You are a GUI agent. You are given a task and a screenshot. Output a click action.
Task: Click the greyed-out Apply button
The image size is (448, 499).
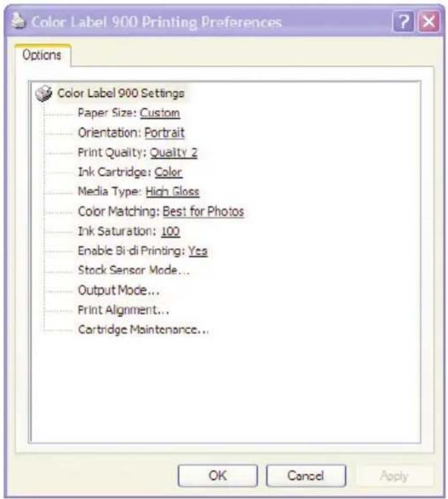pyautogui.click(x=394, y=476)
